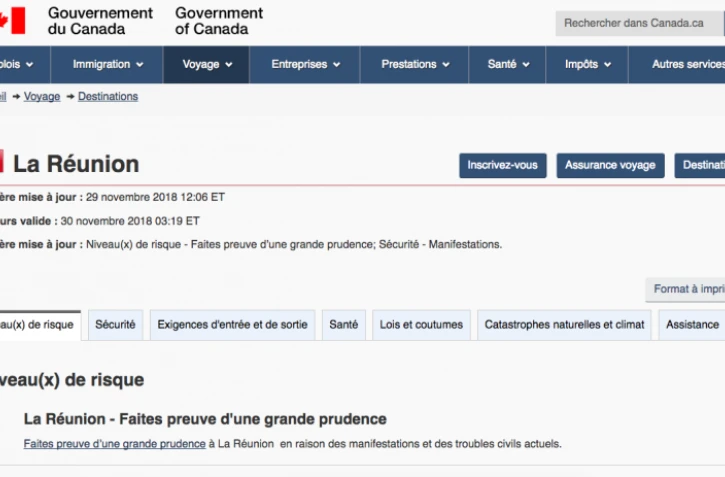Open the Lois et coutumes tab
725x477 pixels.
click(421, 325)
